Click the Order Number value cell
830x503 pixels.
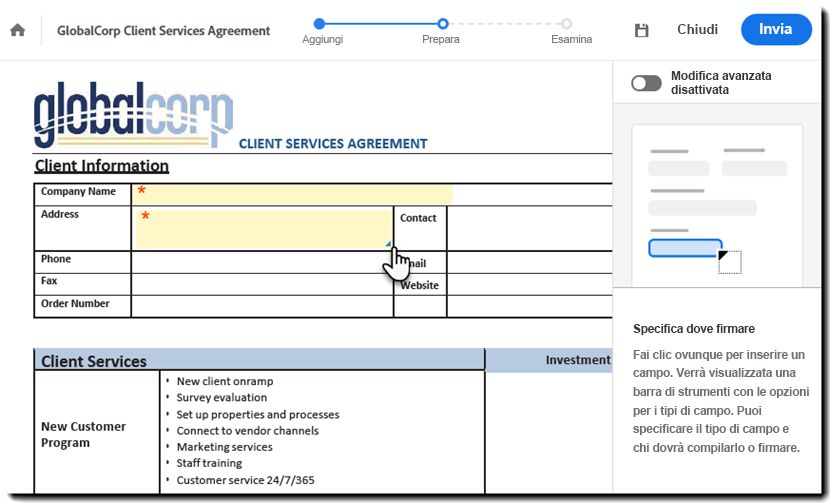click(262, 307)
